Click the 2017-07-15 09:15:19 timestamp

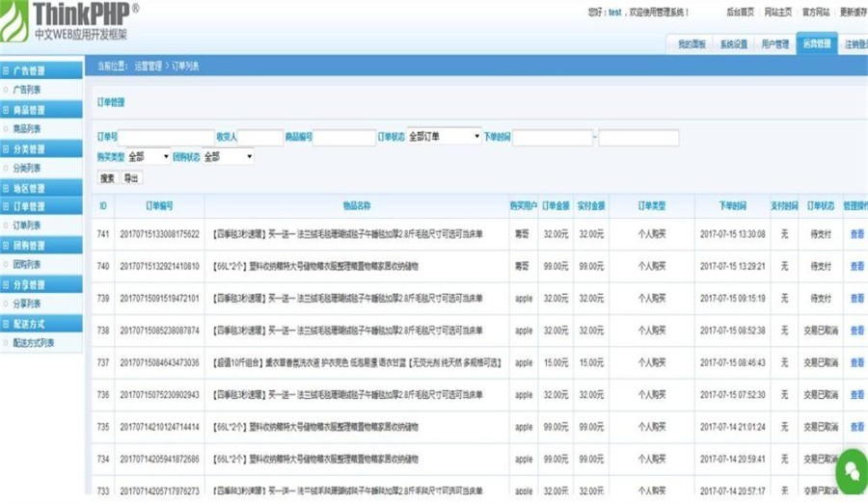pyautogui.click(x=732, y=299)
